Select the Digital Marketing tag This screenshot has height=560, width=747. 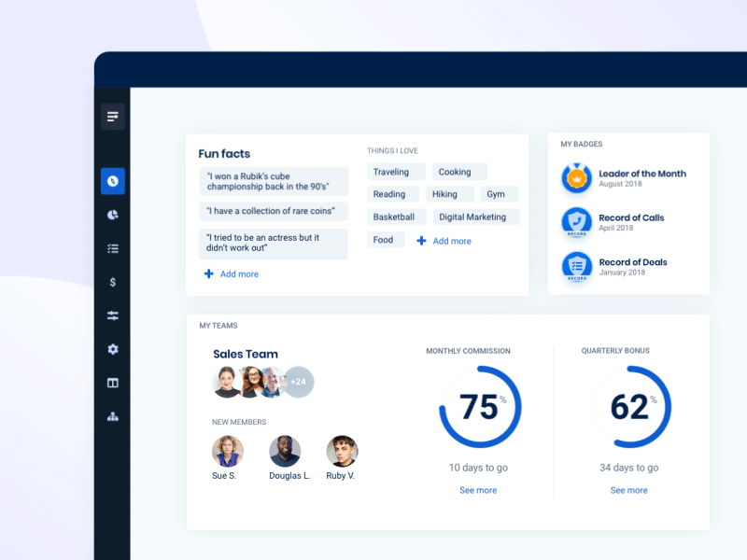click(476, 217)
